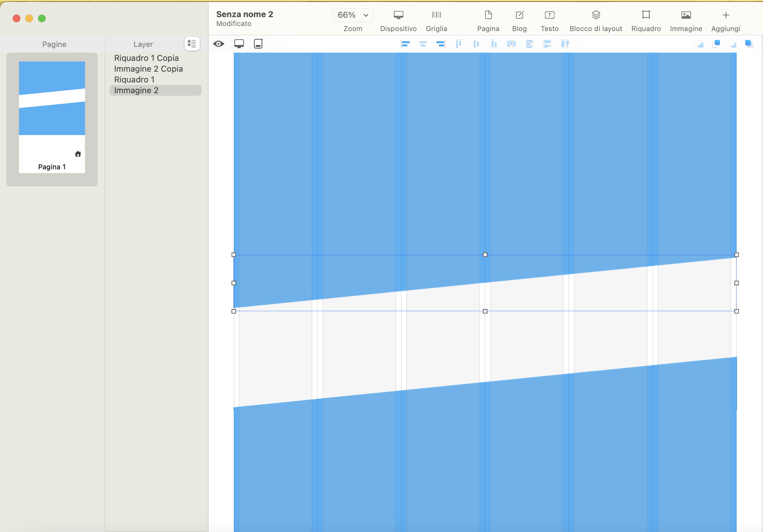Click the match width icon
Screen dimensions: 763x532
(547, 44)
